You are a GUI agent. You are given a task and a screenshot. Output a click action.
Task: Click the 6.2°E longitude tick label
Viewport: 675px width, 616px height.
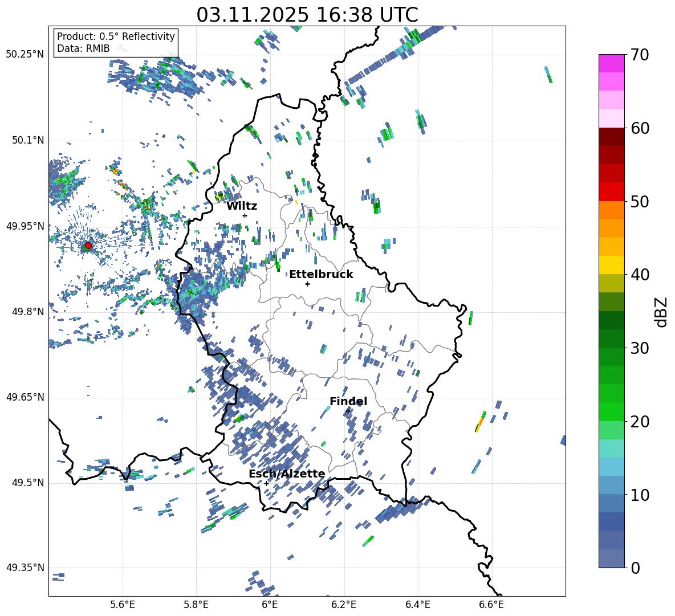tap(344, 605)
